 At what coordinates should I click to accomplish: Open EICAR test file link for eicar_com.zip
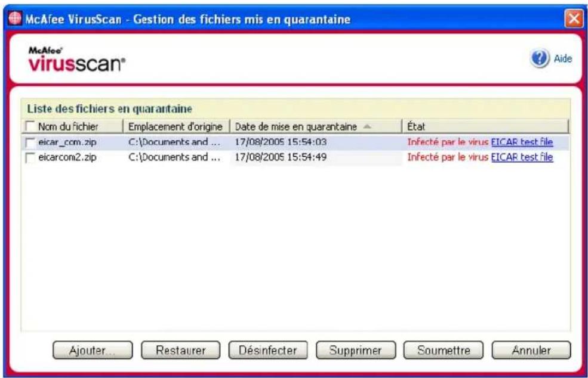(x=522, y=142)
